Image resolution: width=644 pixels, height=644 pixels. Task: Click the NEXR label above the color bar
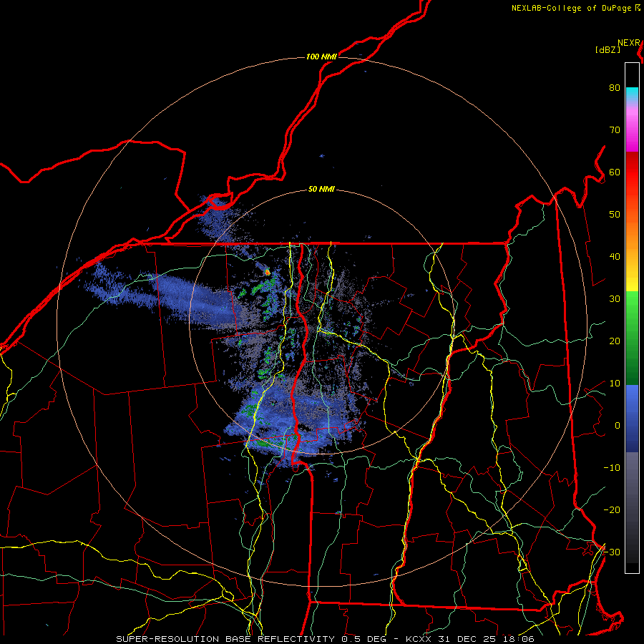pos(629,43)
